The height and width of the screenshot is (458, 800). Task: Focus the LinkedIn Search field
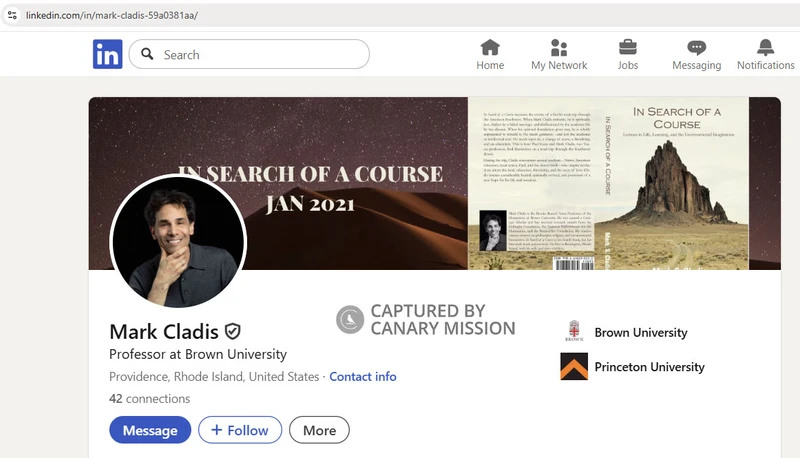(249, 54)
